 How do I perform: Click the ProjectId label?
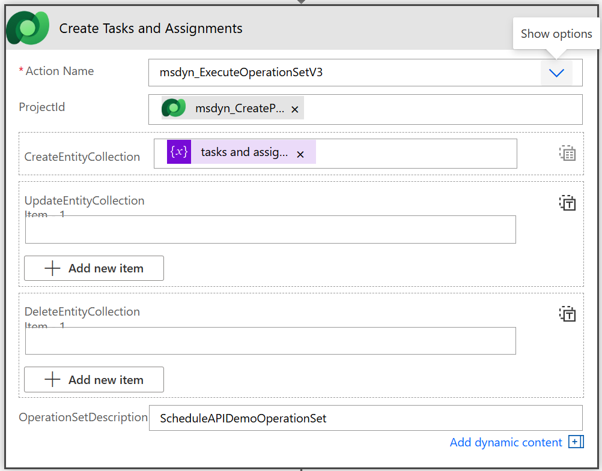tap(42, 107)
